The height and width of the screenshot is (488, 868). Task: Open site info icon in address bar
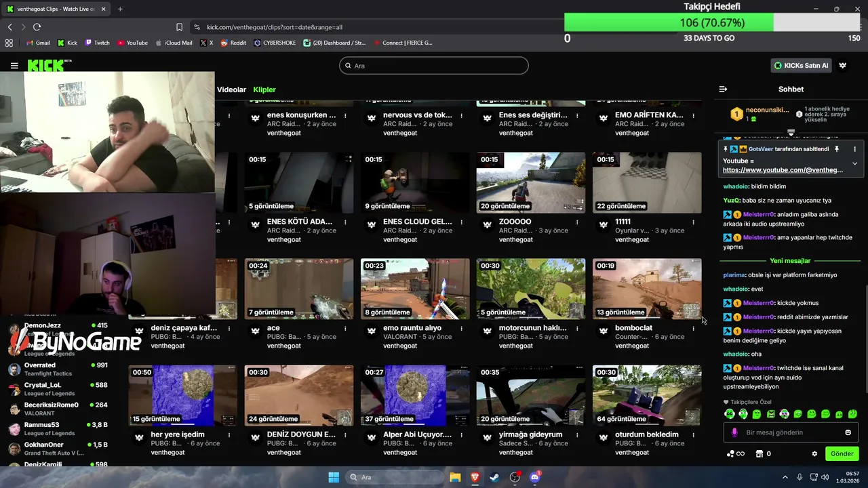[197, 27]
